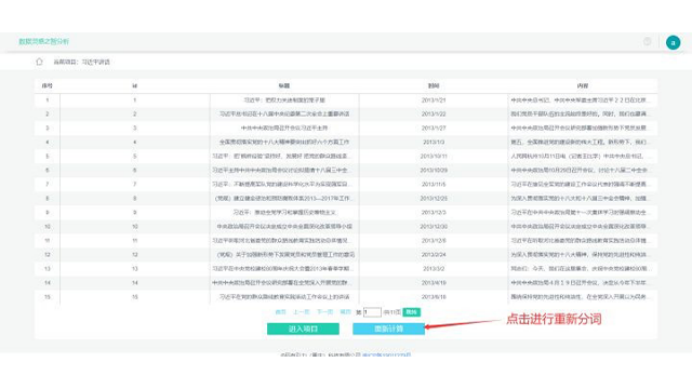Click the id column header

(x=135, y=86)
